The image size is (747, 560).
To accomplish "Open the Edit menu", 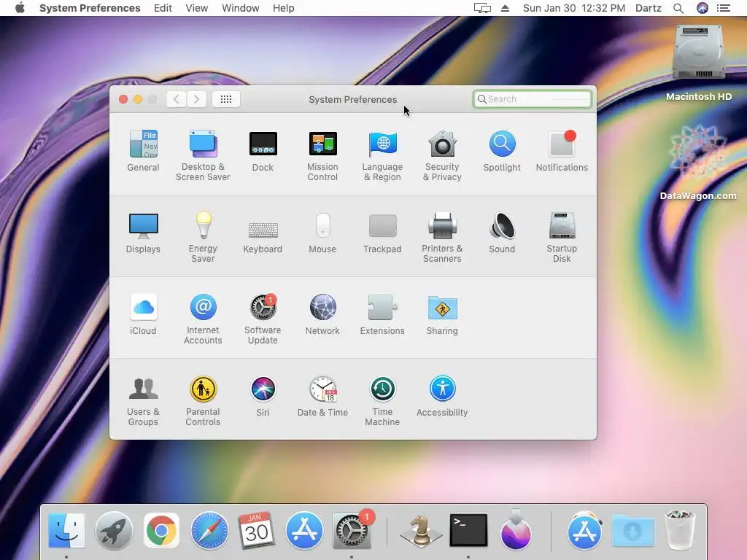I will [163, 8].
